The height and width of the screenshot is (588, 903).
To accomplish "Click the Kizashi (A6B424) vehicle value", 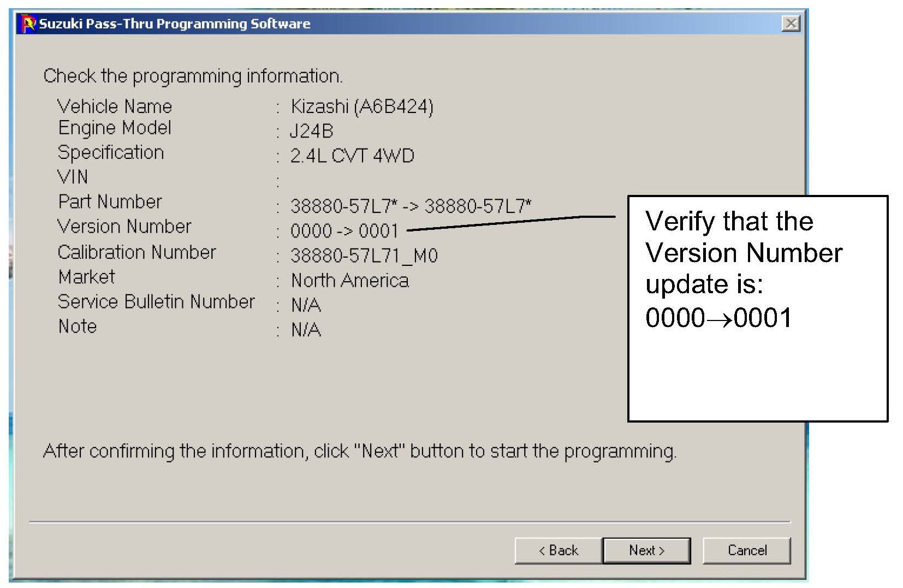I will pos(362,106).
